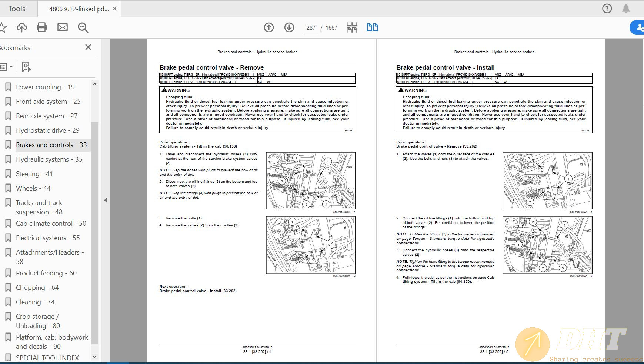
Task: Open the help question mark icon
Action: 607,9
